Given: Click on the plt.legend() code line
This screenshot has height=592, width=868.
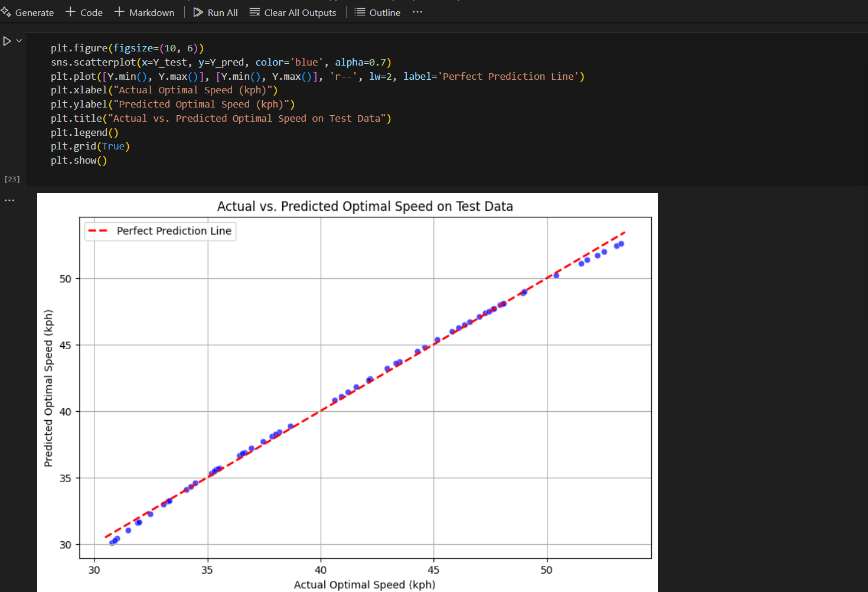Looking at the screenshot, I should pyautogui.click(x=84, y=133).
